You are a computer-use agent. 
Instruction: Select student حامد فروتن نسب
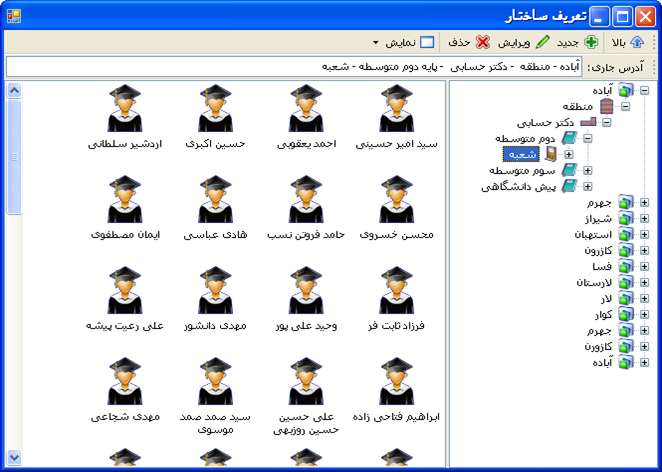(x=306, y=208)
